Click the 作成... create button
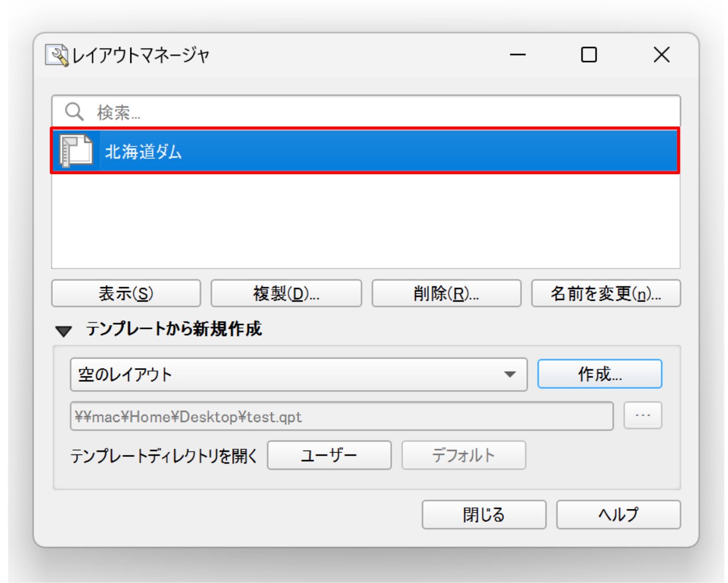The height and width of the screenshot is (583, 728). click(x=600, y=374)
